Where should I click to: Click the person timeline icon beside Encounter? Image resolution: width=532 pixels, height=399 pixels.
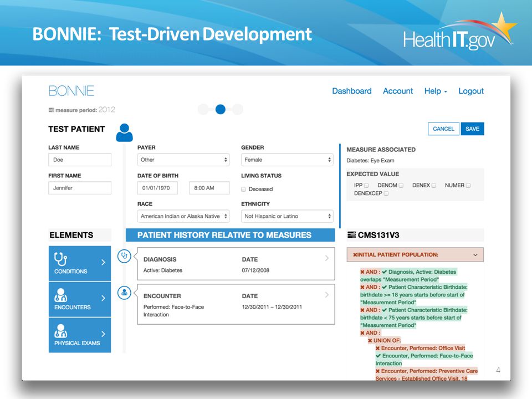pyautogui.click(x=124, y=293)
